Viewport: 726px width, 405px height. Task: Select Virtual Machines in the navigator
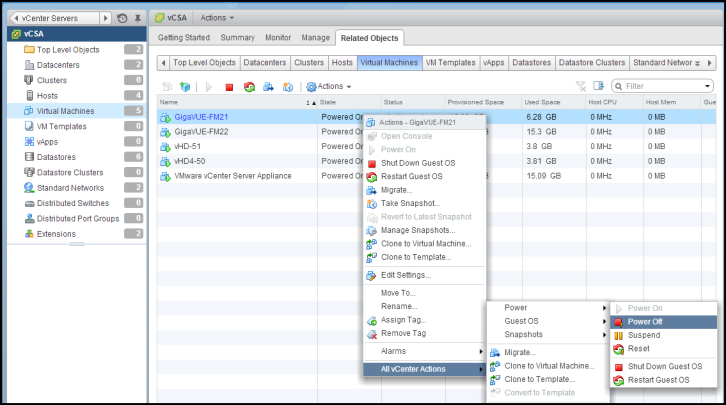tap(76, 111)
